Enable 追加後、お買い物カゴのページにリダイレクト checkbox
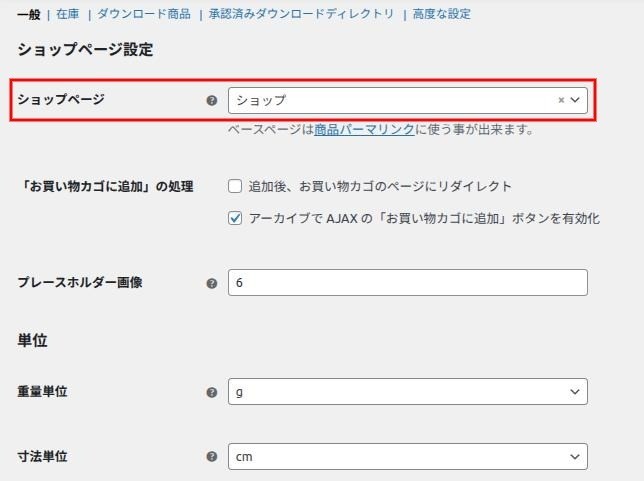644x481 pixels. (x=235, y=186)
